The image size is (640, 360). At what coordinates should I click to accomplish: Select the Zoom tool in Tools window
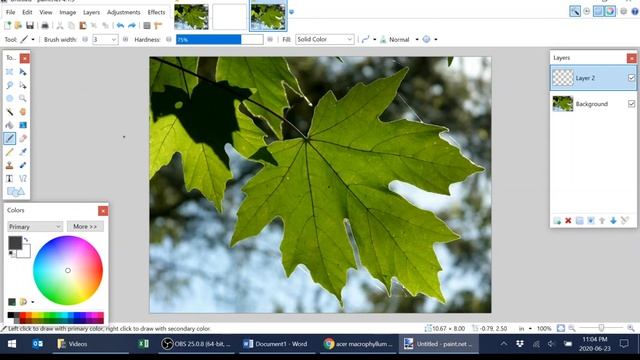click(x=23, y=98)
